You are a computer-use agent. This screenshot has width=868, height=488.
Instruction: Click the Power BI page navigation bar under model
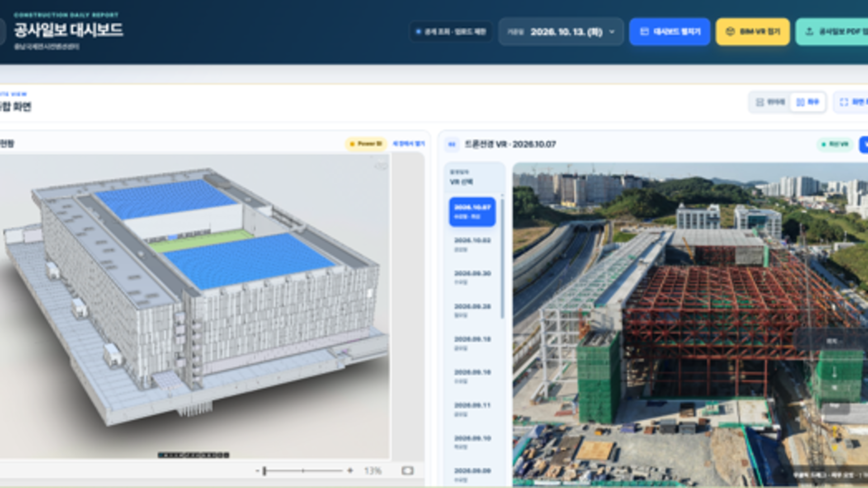(x=193, y=455)
